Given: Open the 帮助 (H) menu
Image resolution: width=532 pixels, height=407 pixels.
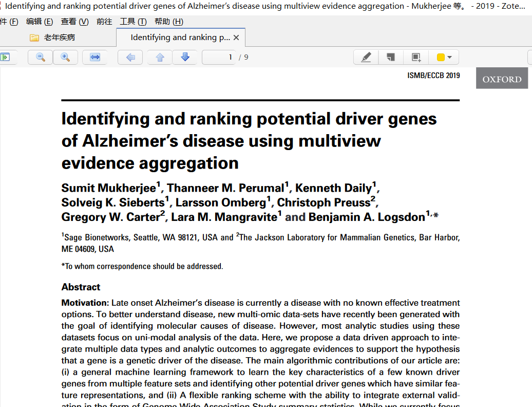Looking at the screenshot, I should tap(169, 22).
